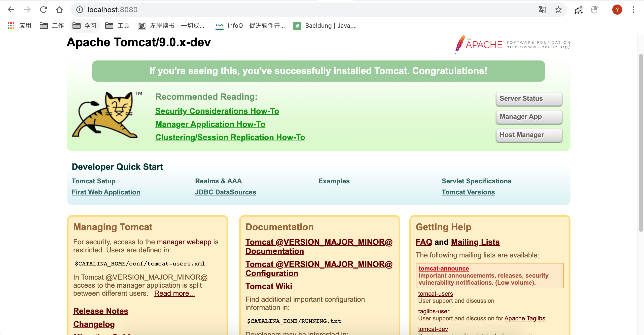This screenshot has width=644, height=335.
Task: Expand the 工作 bookmarks folder
Action: 52,25
